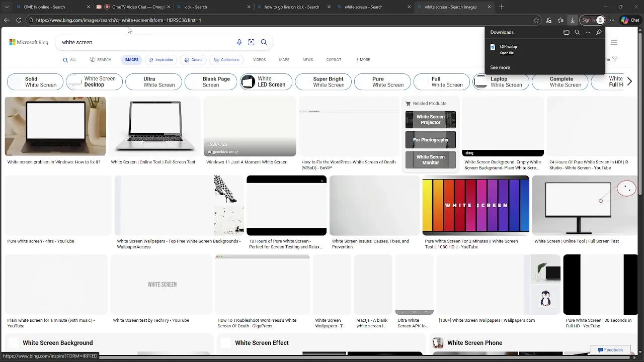Go to NEWS results
This screenshot has width=644, height=362.
308,59
